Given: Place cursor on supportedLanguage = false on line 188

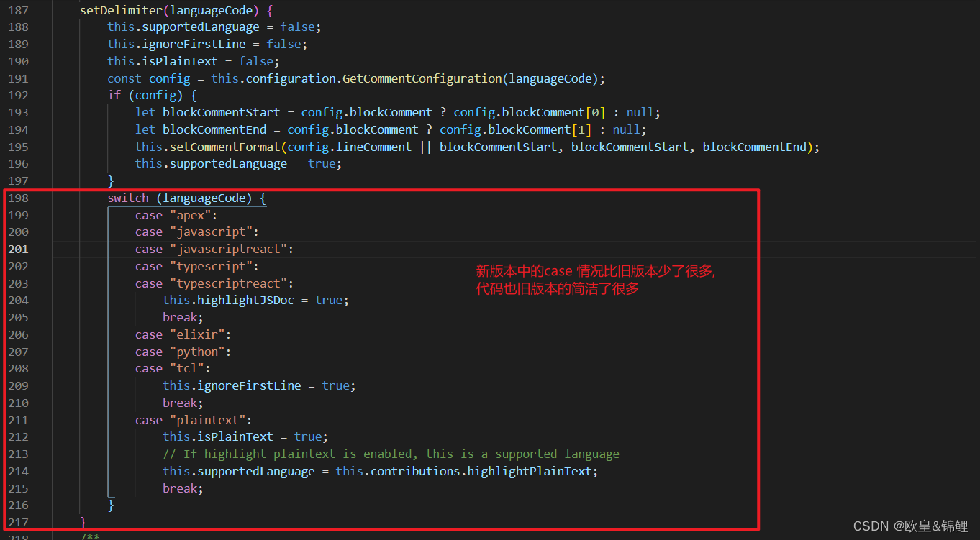Looking at the screenshot, I should 231,27.
